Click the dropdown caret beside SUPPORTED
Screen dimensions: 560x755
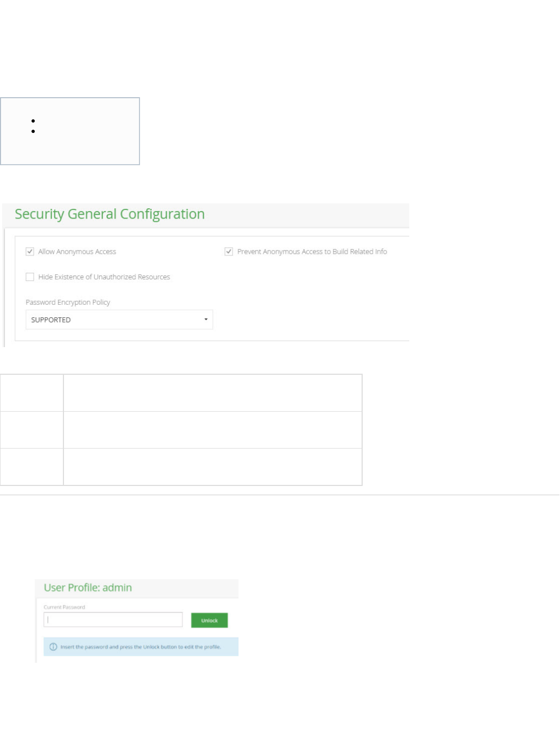pos(206,319)
